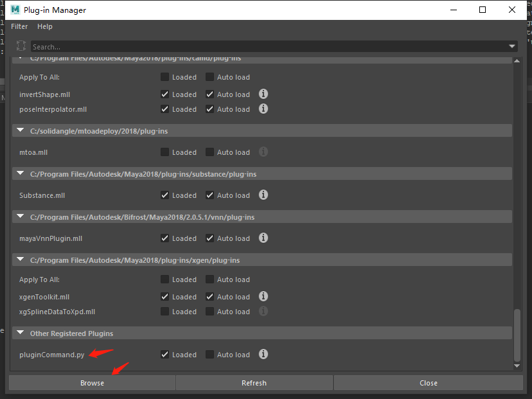Disable Auto load for invertShape.mll
The height and width of the screenshot is (399, 532).
209,94
